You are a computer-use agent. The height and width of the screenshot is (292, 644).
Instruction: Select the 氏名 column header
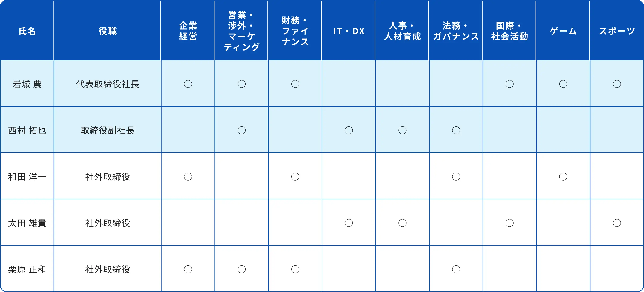[27, 31]
